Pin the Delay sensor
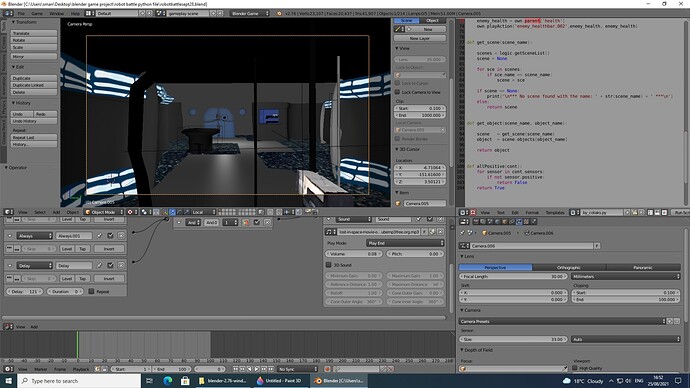 coord(99,265)
